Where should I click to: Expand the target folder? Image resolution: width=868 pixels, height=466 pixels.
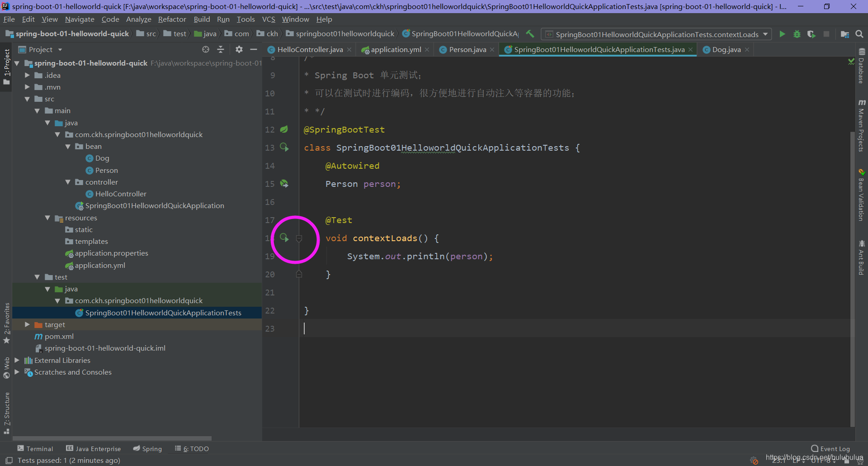[x=27, y=324]
